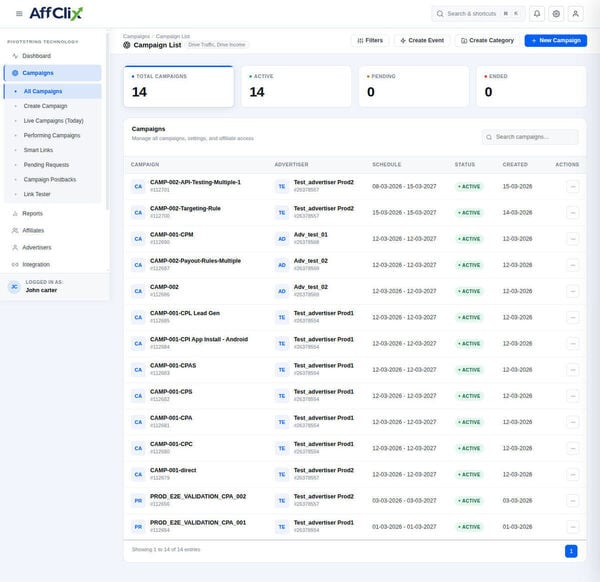Open campaign CAMP-001-direct

(173, 470)
